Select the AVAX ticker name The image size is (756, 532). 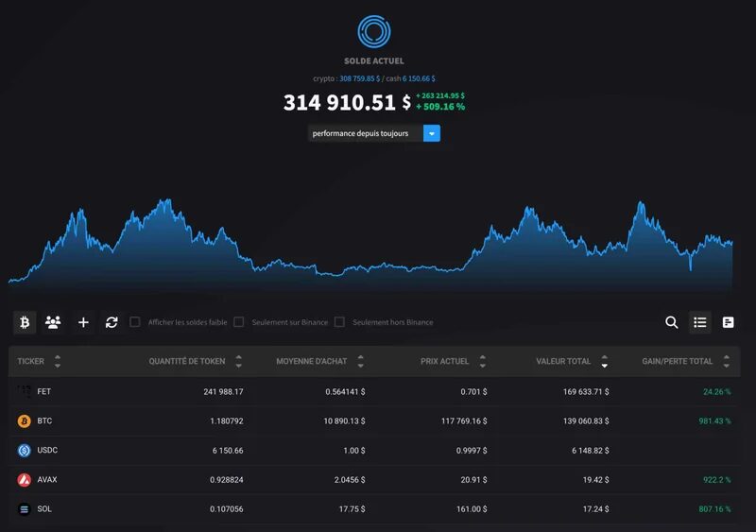47,480
